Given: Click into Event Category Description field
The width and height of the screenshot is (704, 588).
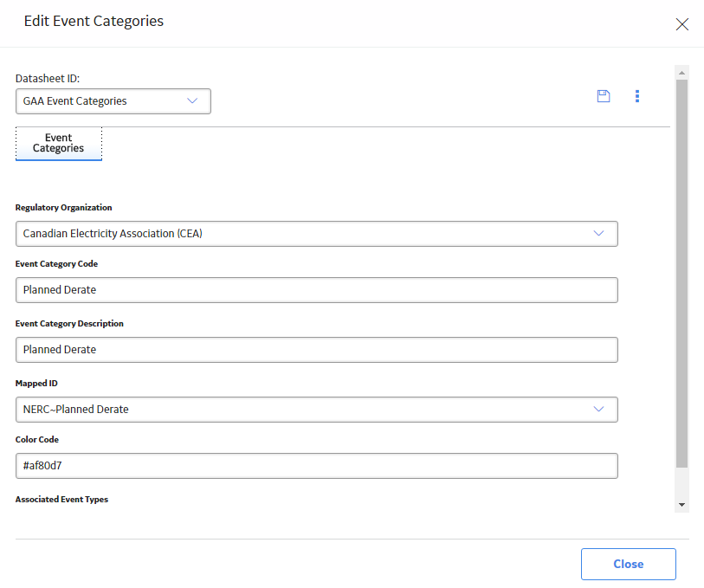Looking at the screenshot, I should (x=317, y=350).
